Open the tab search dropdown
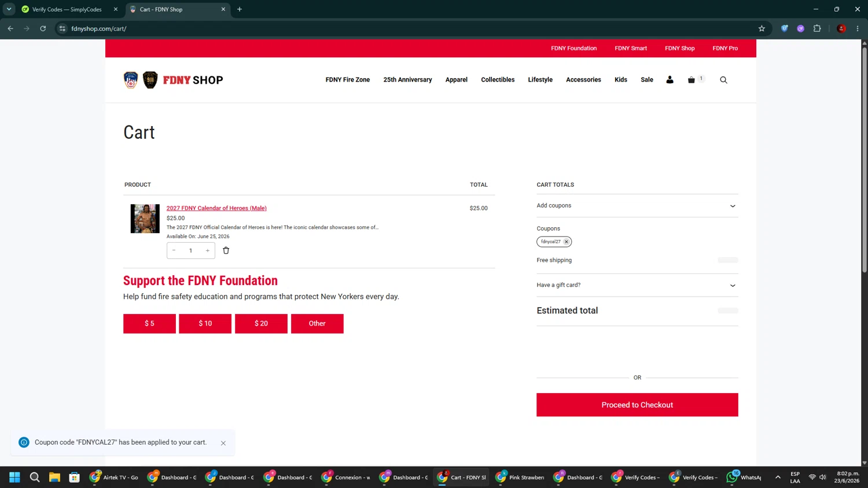Screen dimensions: 868x488 pyautogui.click(x=9, y=9)
